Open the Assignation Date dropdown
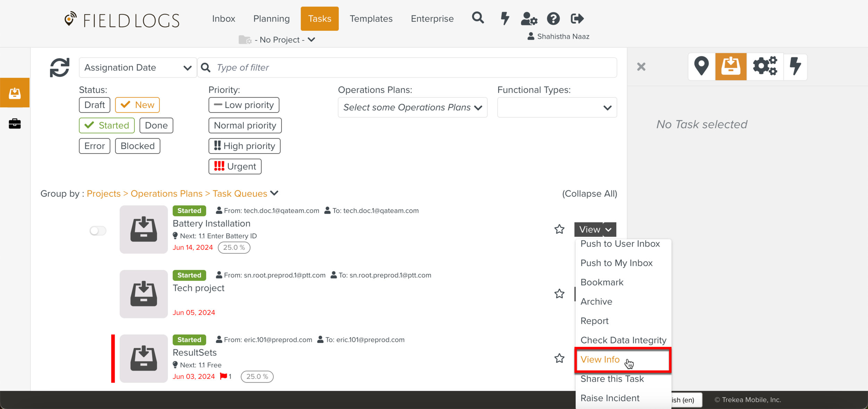 click(x=137, y=67)
